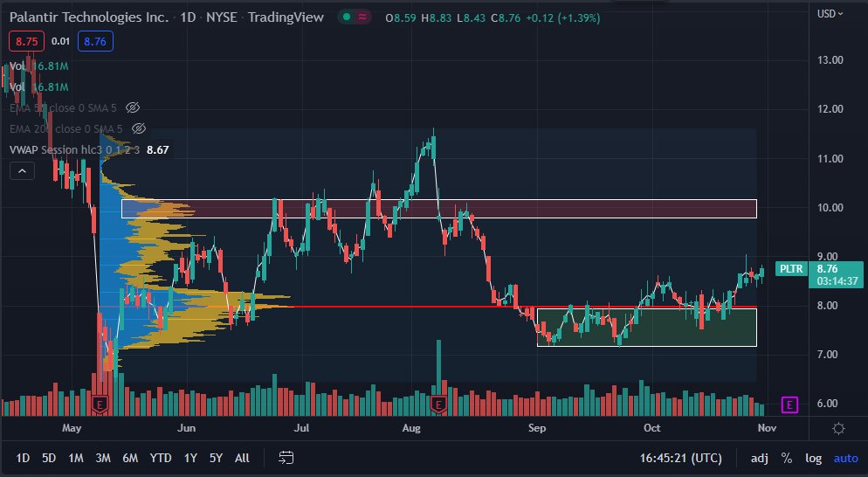Viewport: 868px width, 477px height.
Task: Select the YTD time range
Action: coord(161,458)
